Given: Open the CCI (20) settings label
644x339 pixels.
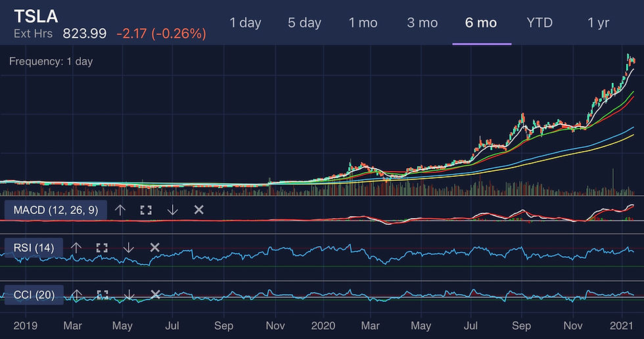Looking at the screenshot, I should coord(34,295).
